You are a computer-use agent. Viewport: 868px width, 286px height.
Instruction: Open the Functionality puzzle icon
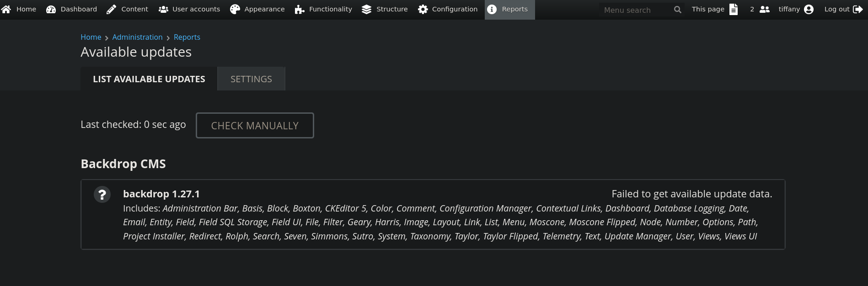(x=300, y=10)
